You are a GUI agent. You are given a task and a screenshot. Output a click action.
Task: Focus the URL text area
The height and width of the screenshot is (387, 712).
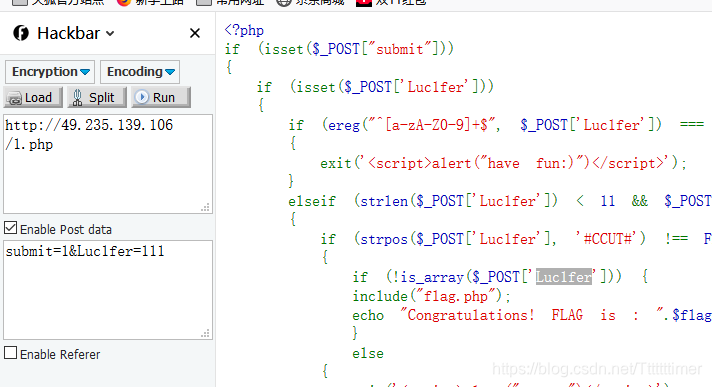108,164
